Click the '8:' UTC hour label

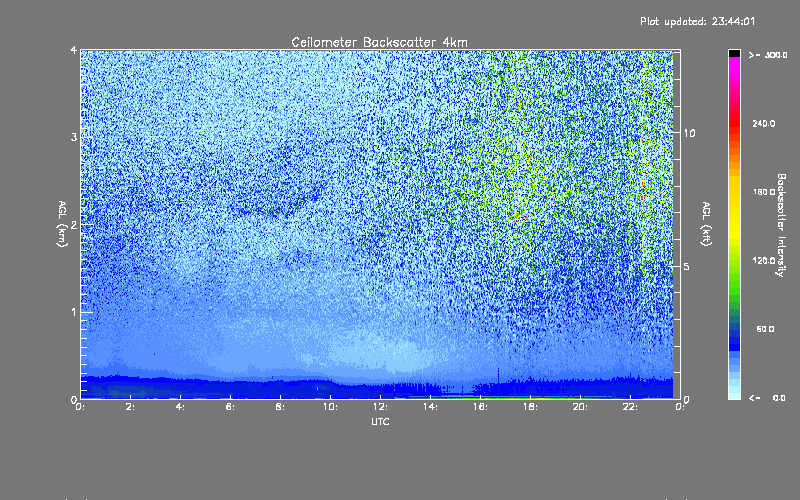(x=280, y=407)
